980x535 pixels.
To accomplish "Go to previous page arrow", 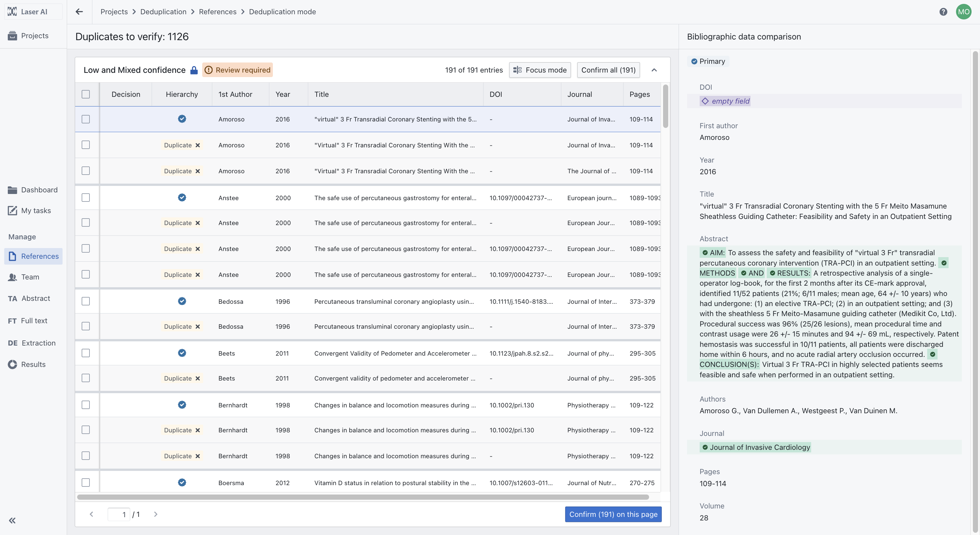I will click(x=91, y=514).
